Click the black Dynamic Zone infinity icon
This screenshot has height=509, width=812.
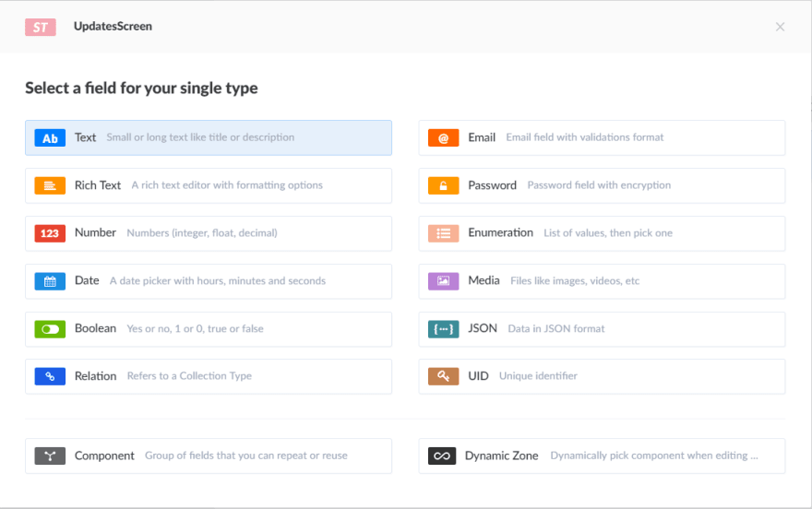[442, 456]
